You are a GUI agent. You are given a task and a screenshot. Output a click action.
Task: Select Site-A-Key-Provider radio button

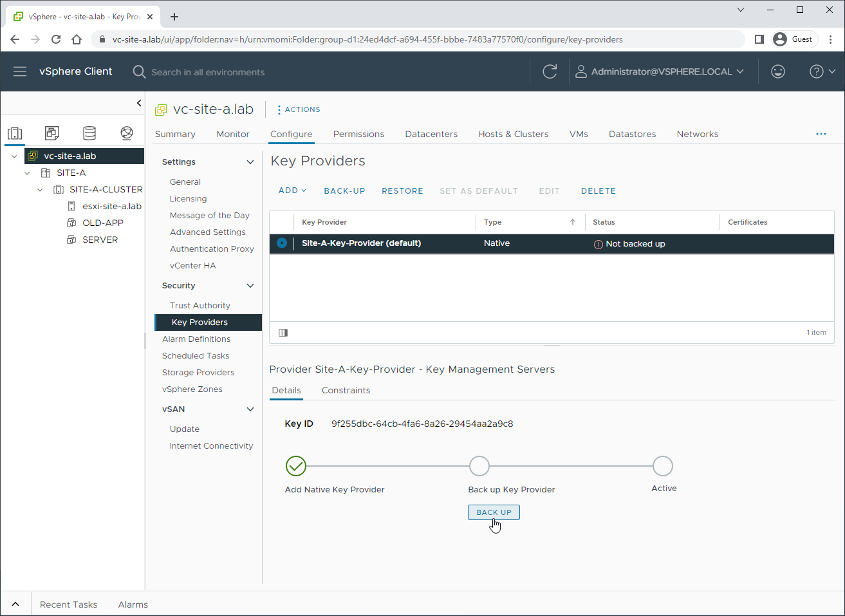point(282,243)
